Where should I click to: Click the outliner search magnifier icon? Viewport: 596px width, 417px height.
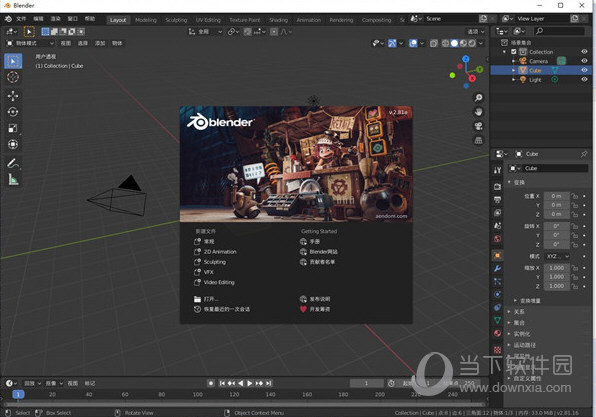point(539,31)
